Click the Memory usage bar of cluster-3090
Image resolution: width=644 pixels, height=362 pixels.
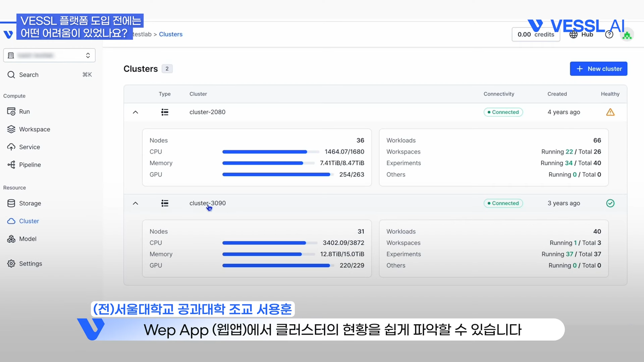coord(269,254)
